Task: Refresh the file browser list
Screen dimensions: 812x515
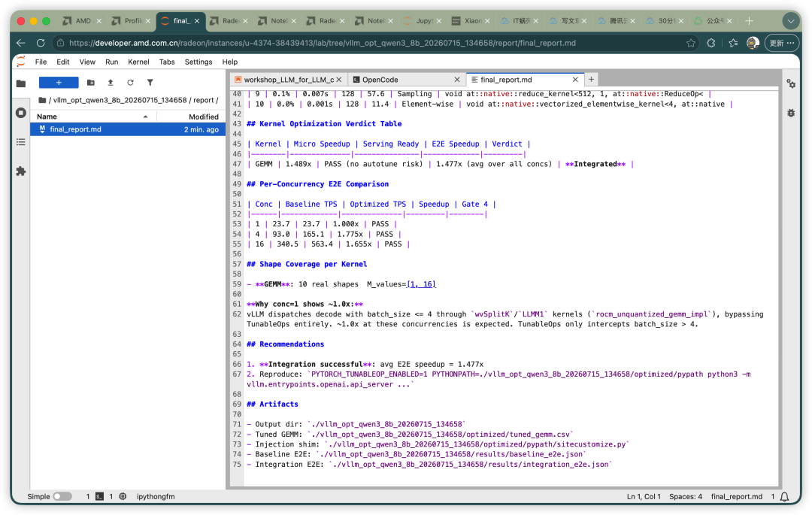Action: [130, 82]
